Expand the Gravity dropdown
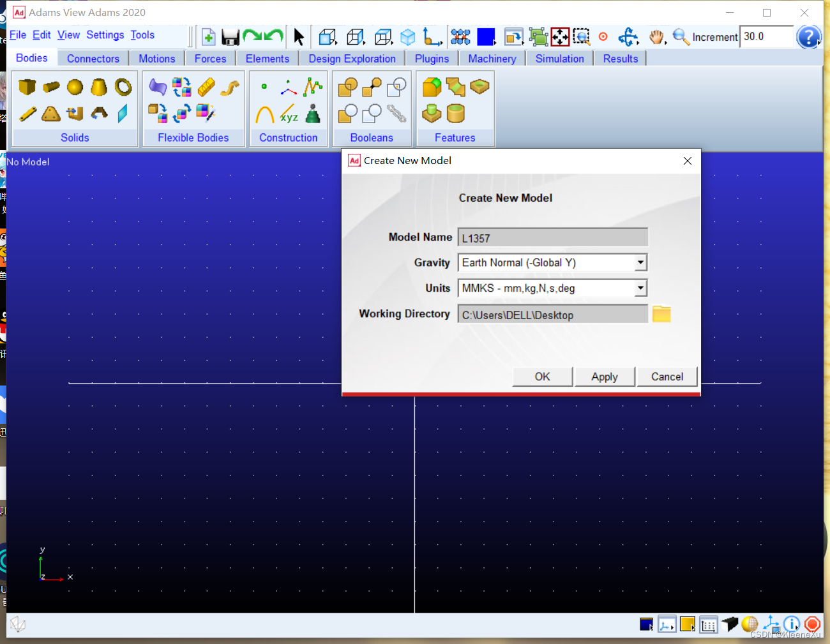 coord(640,263)
